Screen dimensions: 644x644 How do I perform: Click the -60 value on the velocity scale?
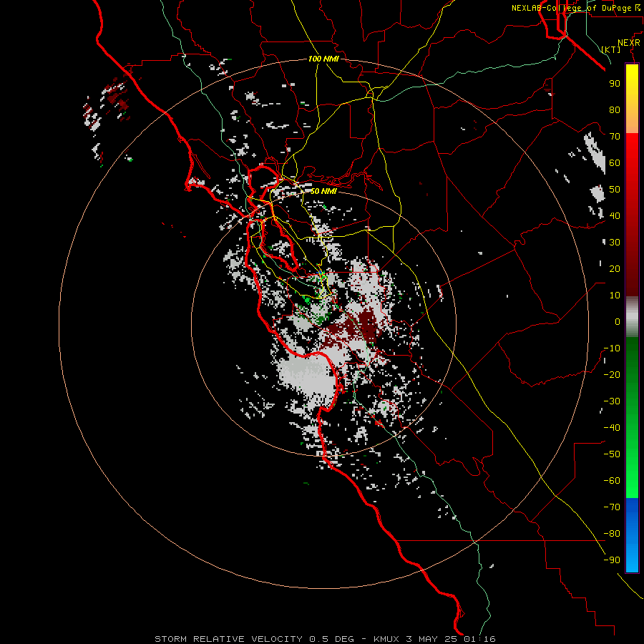612,481
